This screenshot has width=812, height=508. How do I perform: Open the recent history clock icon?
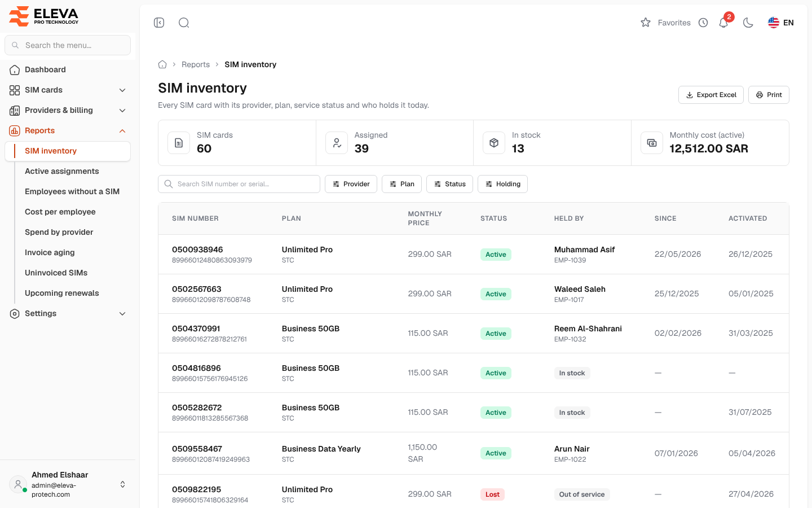click(x=703, y=23)
